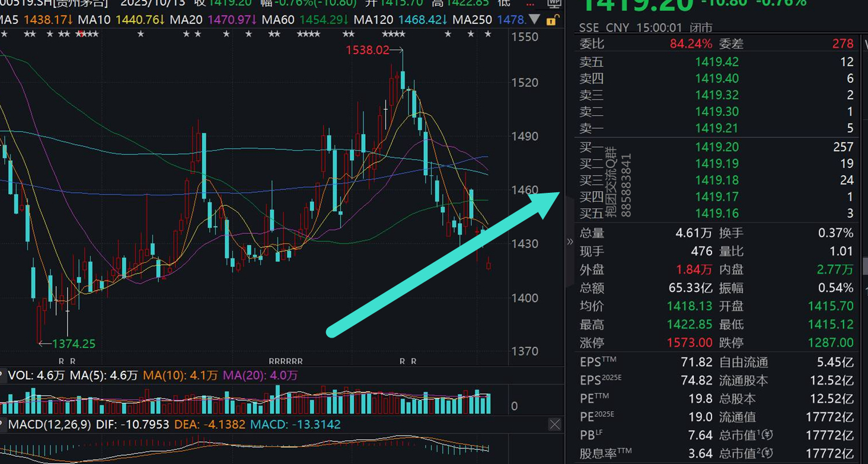The width and height of the screenshot is (868, 464).
Task: Select the 卖二 ask price 1419.30
Action: [717, 112]
